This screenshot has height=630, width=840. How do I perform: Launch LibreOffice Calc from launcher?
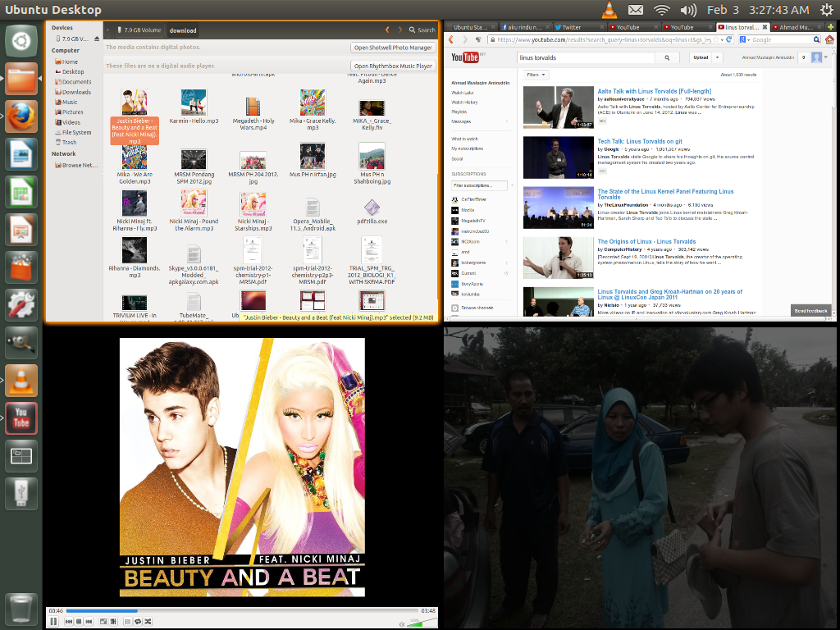click(21, 192)
